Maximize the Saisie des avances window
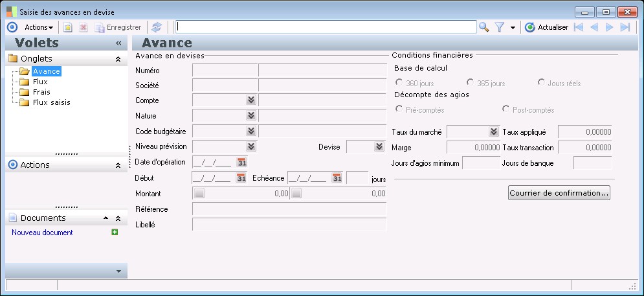644x296 pixels. pyautogui.click(x=606, y=12)
